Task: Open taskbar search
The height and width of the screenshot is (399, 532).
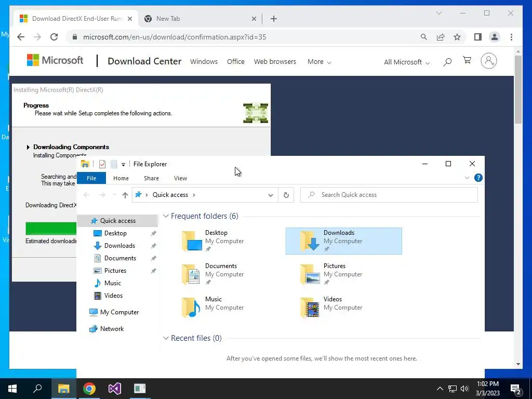Action: coord(37,389)
